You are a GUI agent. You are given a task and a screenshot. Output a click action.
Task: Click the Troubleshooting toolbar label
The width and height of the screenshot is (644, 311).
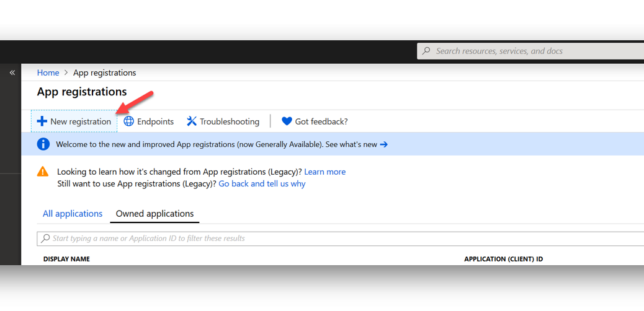[x=230, y=122]
